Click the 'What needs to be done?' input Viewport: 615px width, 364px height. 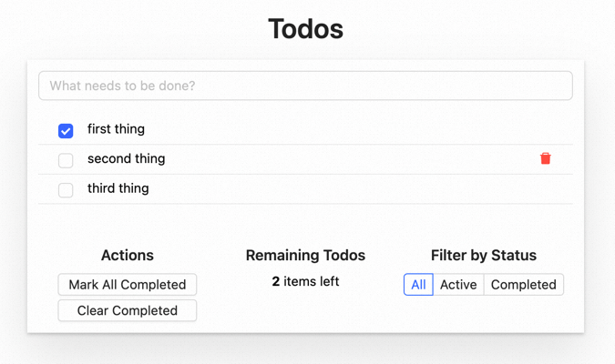point(305,86)
